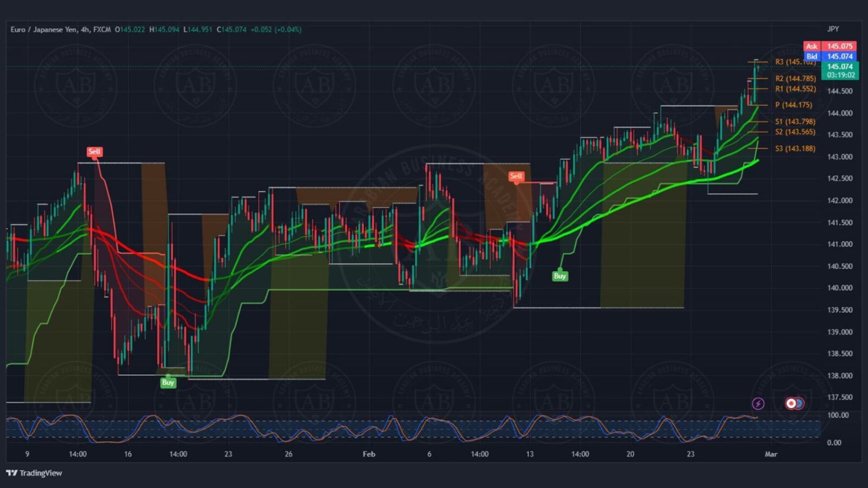The image size is (868, 488).
Task: Click the 26 date on time axis
Action: click(x=288, y=454)
